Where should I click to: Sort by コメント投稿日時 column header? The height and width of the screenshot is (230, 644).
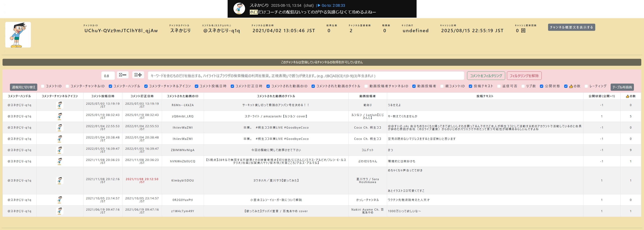pyautogui.click(x=103, y=96)
